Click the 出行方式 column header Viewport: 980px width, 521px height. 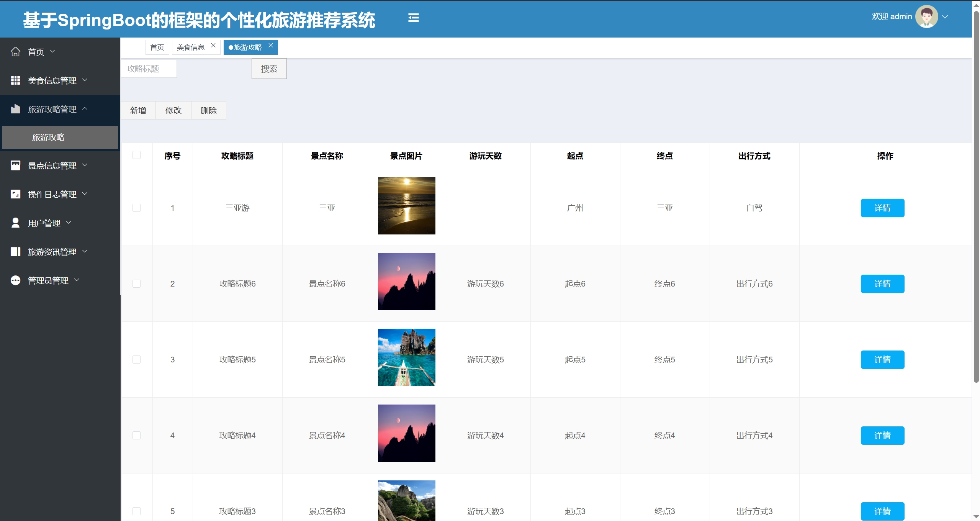[x=754, y=156]
